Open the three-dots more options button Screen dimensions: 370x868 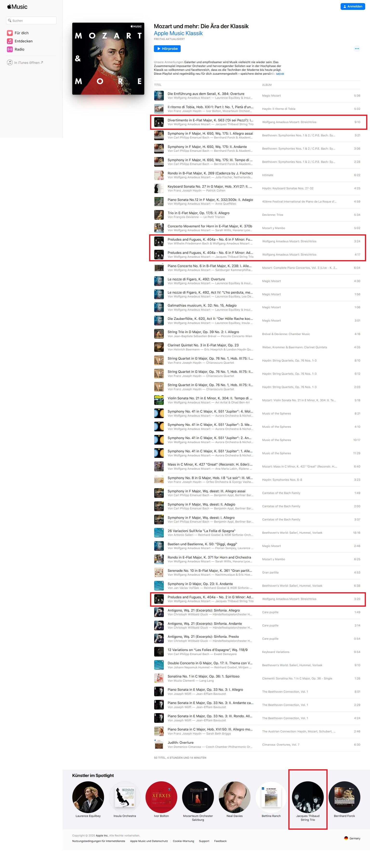click(x=357, y=48)
